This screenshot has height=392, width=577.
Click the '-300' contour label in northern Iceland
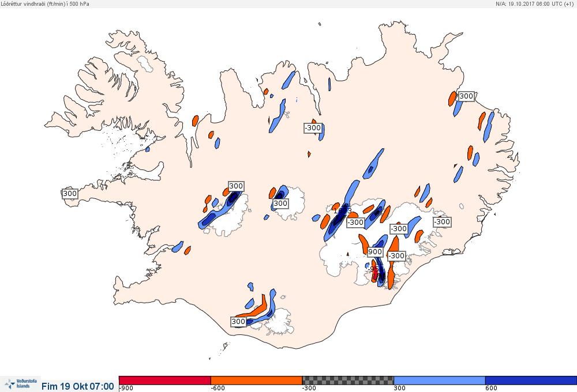313,128
